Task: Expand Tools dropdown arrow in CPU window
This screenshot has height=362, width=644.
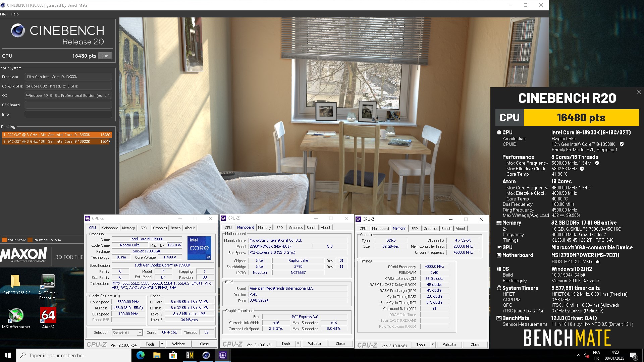Action: point(162,344)
